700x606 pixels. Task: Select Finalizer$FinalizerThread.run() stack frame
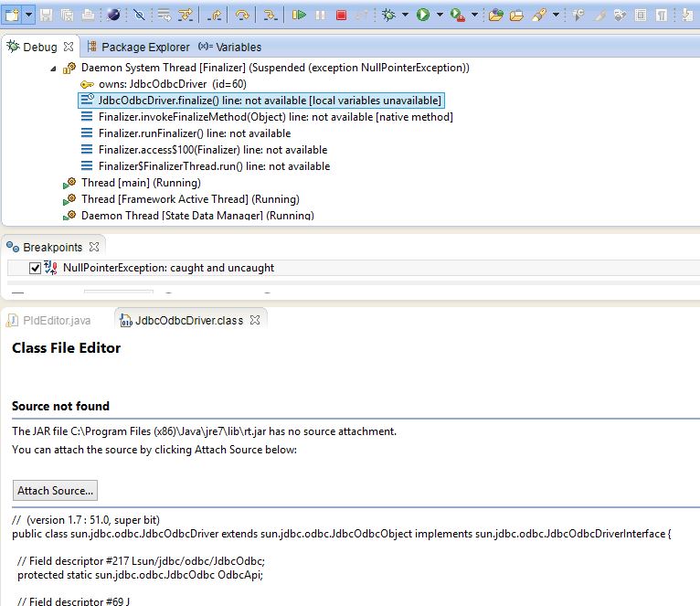point(206,166)
